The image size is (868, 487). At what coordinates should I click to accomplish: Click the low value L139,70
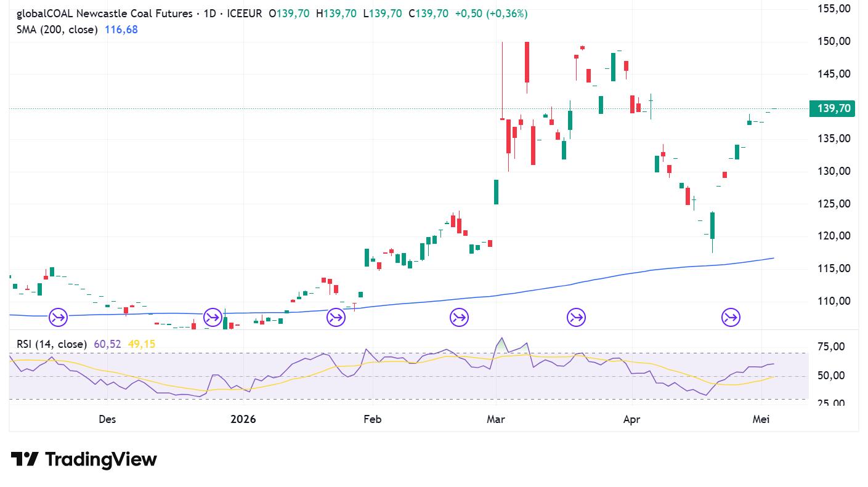(x=382, y=14)
